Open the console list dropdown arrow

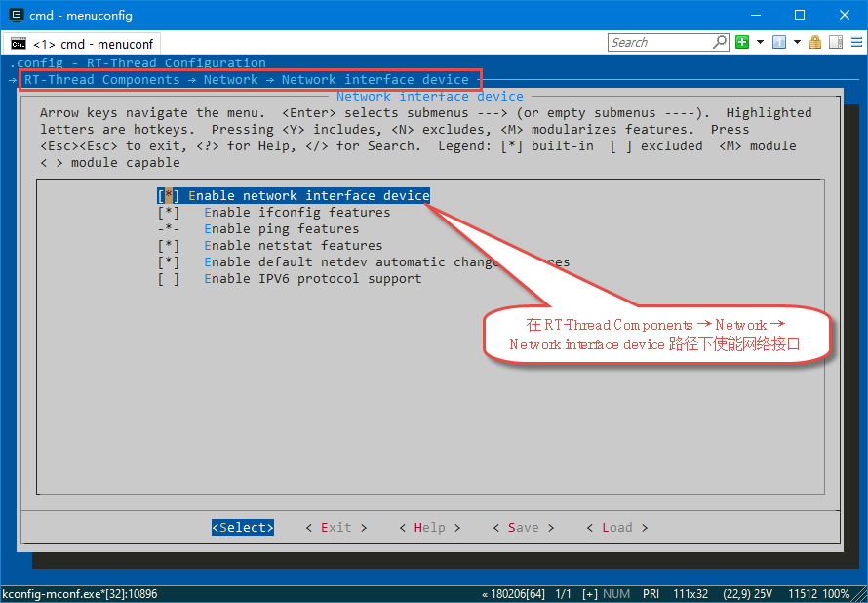click(x=797, y=43)
